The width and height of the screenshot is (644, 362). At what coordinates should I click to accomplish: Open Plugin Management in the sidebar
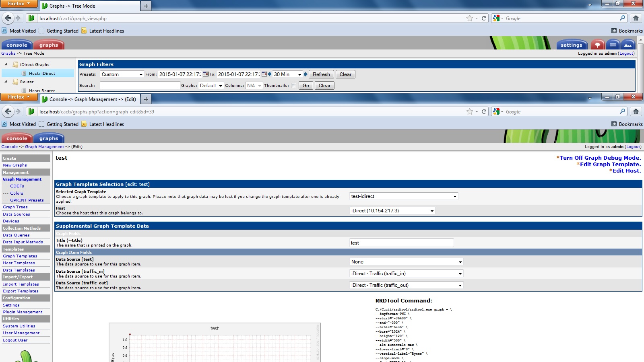(x=23, y=312)
